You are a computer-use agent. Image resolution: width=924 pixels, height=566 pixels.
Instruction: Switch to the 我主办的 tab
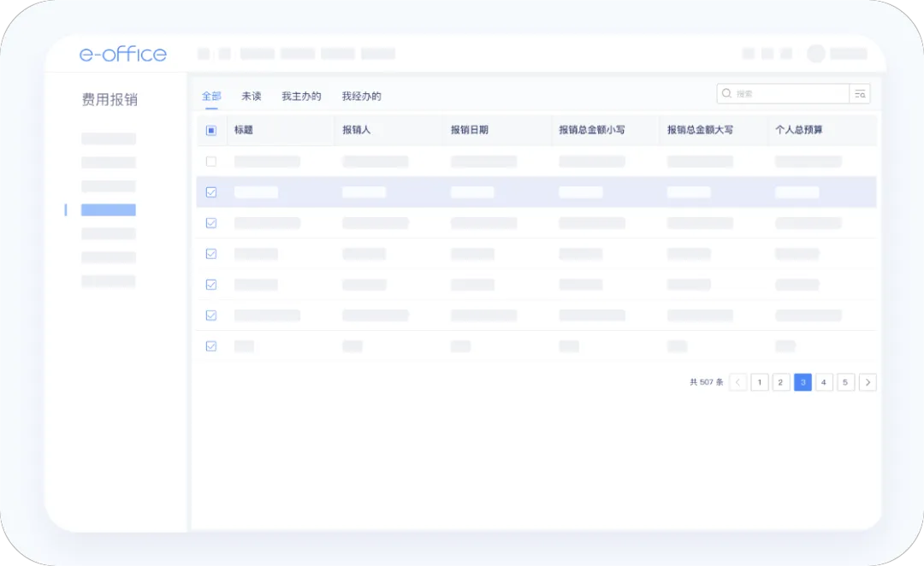(x=301, y=97)
